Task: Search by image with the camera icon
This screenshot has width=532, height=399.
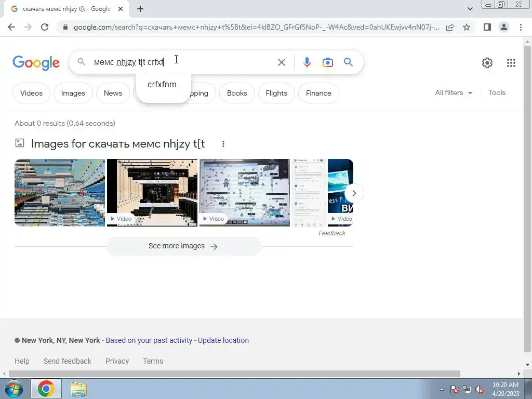Action: point(327,62)
